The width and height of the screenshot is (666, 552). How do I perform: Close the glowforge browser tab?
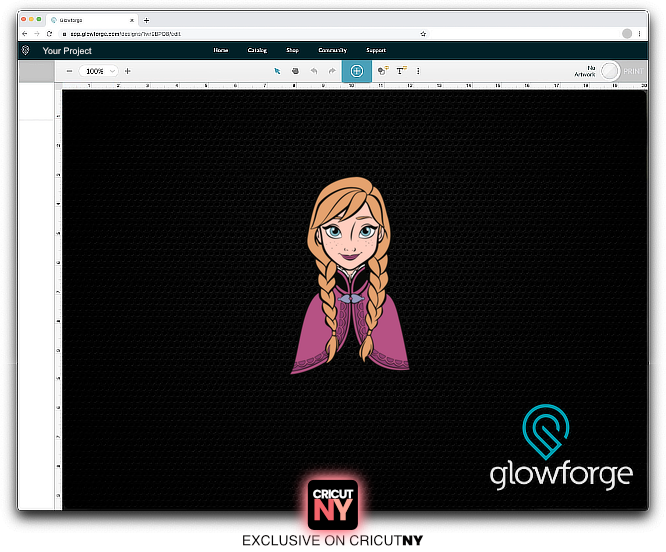(x=132, y=20)
